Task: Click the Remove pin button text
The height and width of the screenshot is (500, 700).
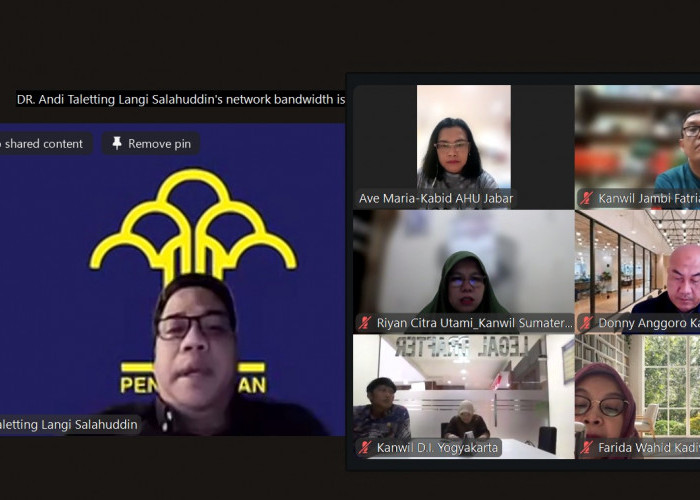Action: click(x=159, y=144)
